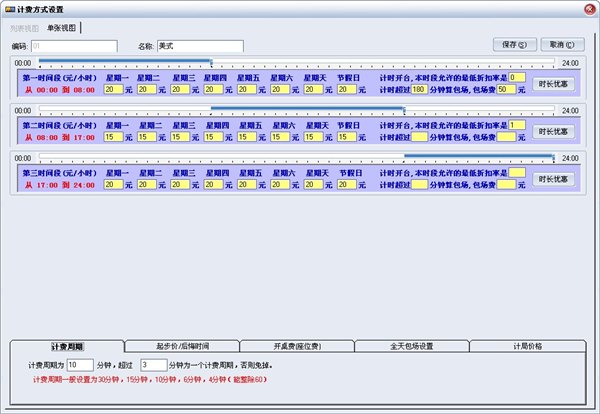Click the third period time range slider

coord(297,158)
